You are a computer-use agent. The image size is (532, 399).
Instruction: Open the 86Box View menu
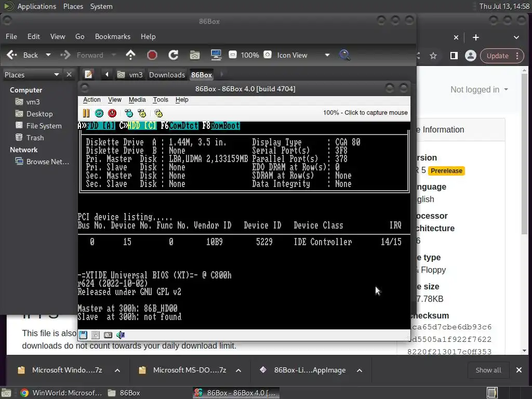115,100
